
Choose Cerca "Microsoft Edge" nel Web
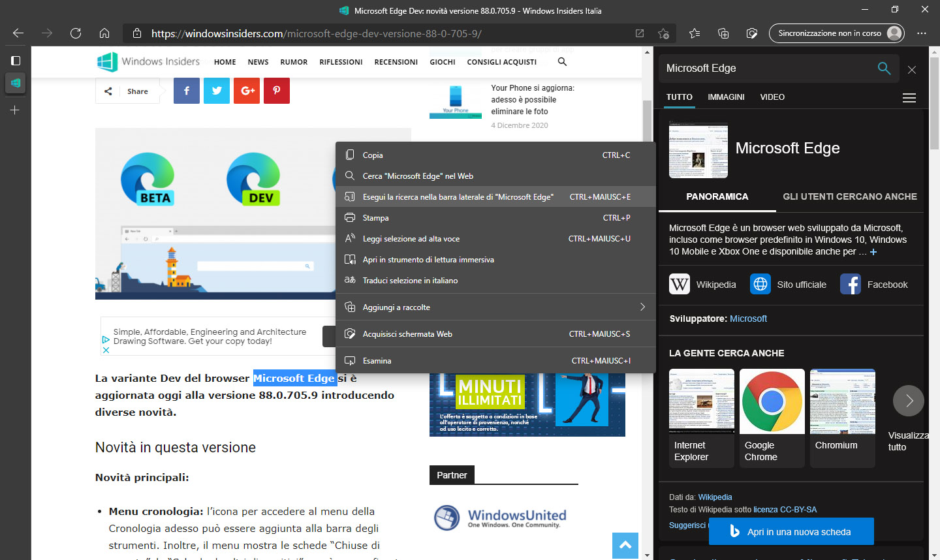tap(495, 176)
